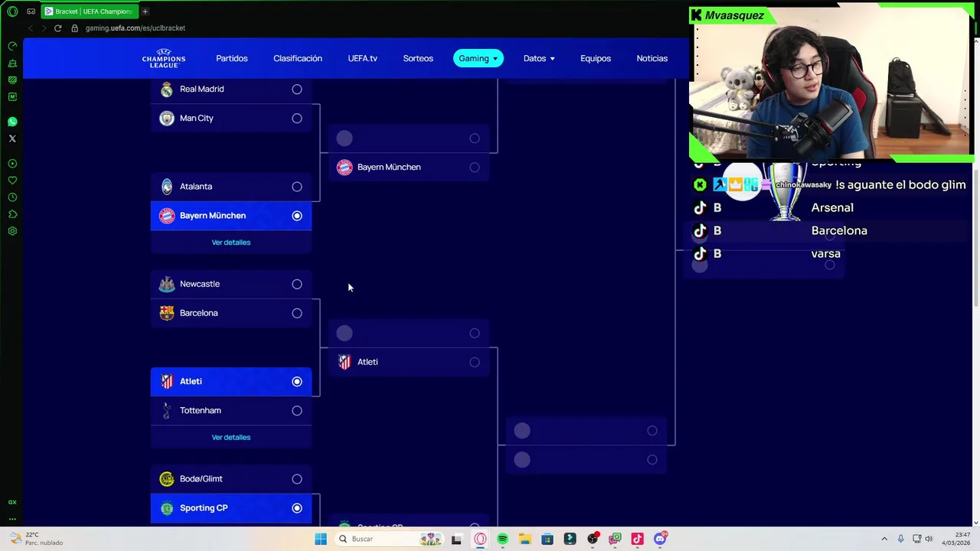The width and height of the screenshot is (980, 551).
Task: Go to UEFA.tv
Action: tap(362, 58)
